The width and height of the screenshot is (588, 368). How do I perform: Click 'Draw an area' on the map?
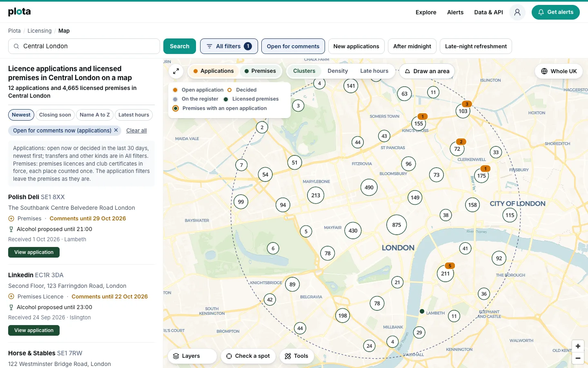point(427,71)
